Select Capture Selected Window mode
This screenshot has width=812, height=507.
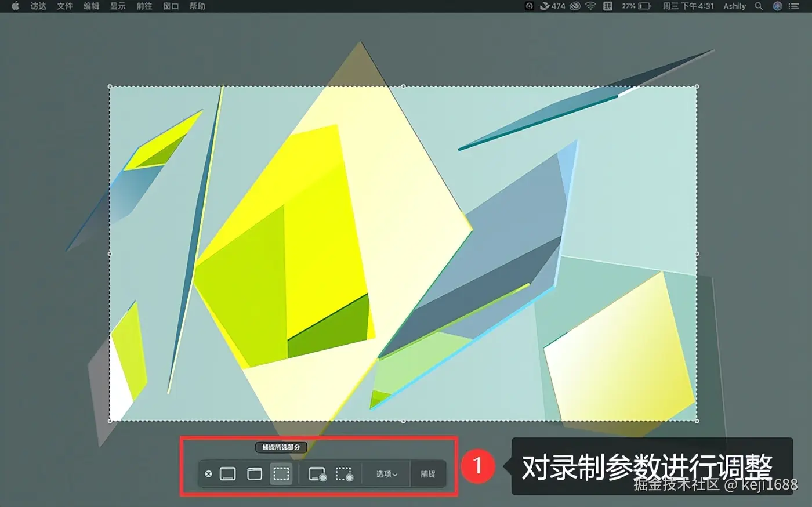pyautogui.click(x=255, y=474)
